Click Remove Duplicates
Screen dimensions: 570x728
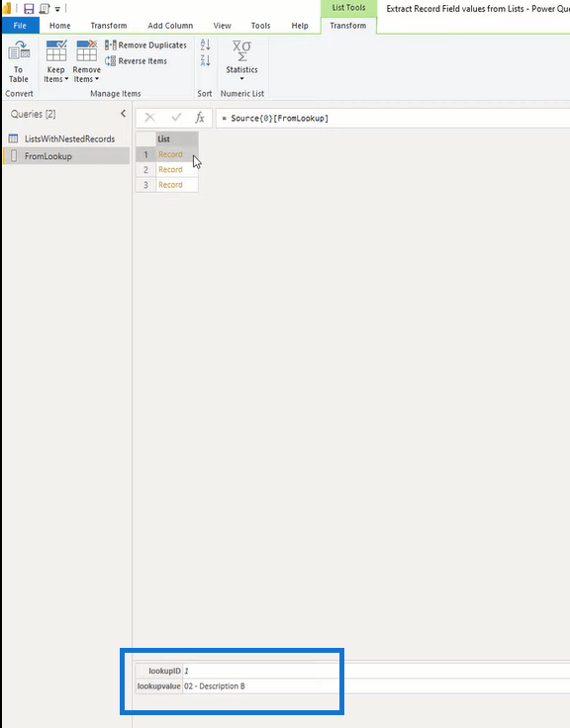click(145, 45)
